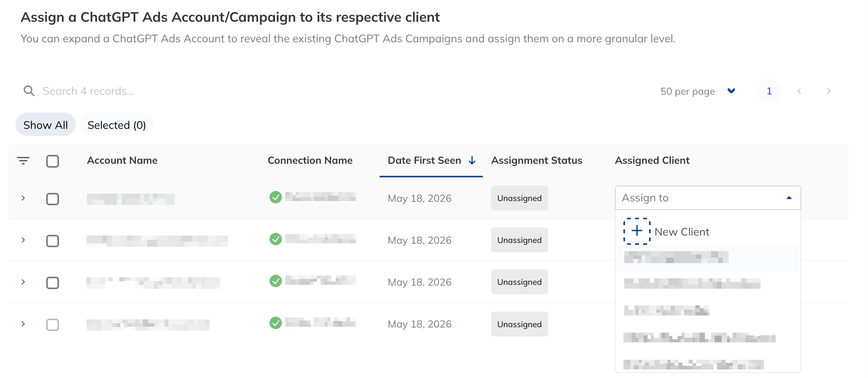Open the table filter icon
Image resolution: width=868 pixels, height=378 pixels.
(23, 161)
